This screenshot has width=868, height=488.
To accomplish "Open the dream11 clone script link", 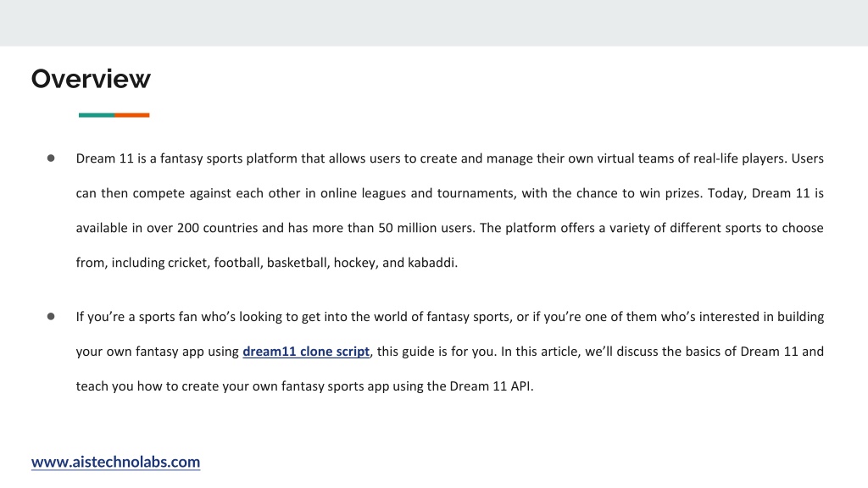I will coord(306,352).
